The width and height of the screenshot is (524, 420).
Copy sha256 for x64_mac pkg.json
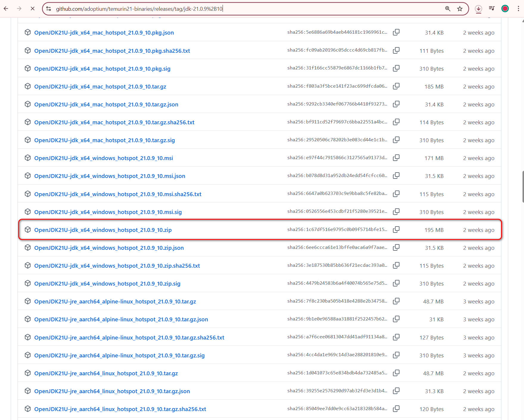(x=396, y=32)
